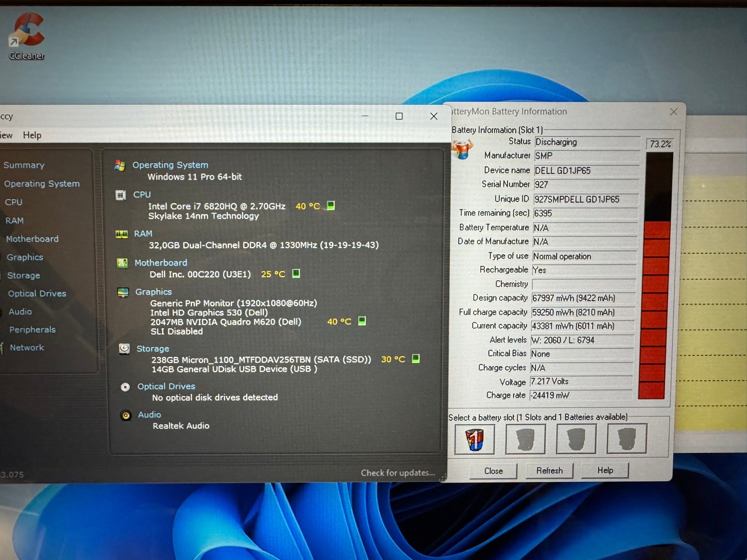Click the Operating System heading link
This screenshot has width=747, height=560.
click(170, 165)
